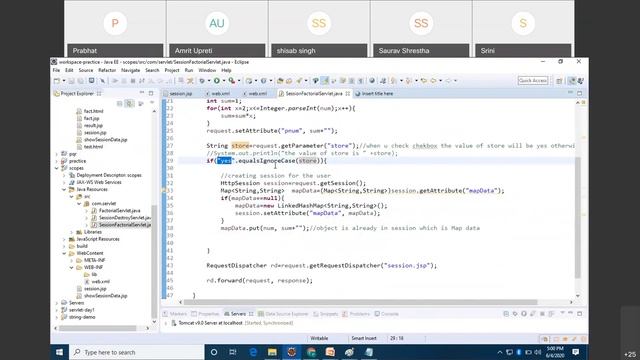Open Chrome from the taskbar
The height and width of the screenshot is (360, 640).
[x=311, y=352]
